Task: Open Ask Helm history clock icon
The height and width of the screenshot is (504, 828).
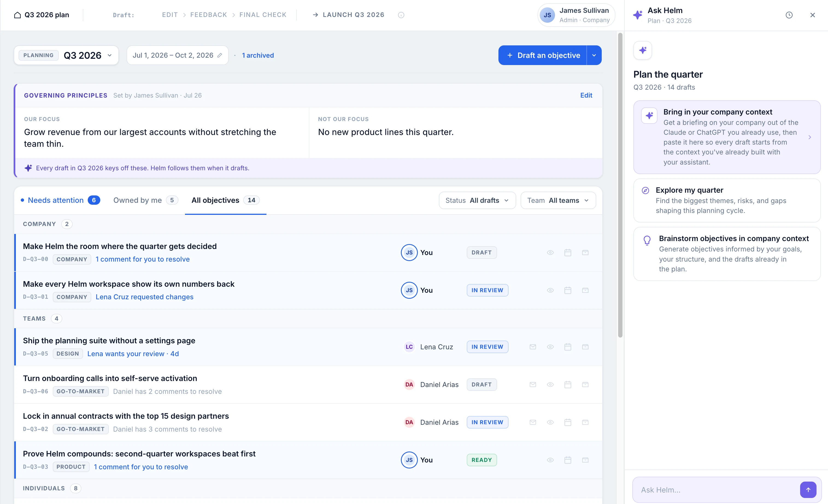Action: 789,15
